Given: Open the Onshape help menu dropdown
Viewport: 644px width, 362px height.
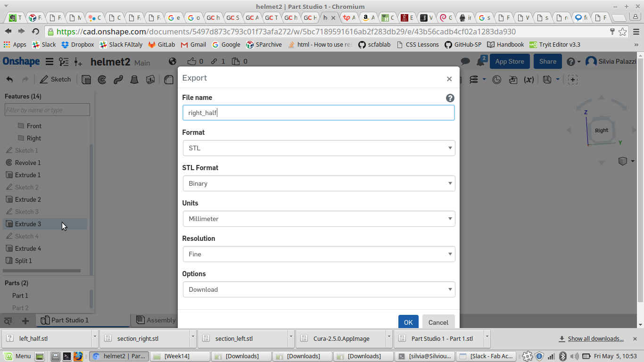Looking at the screenshot, I should (x=573, y=62).
